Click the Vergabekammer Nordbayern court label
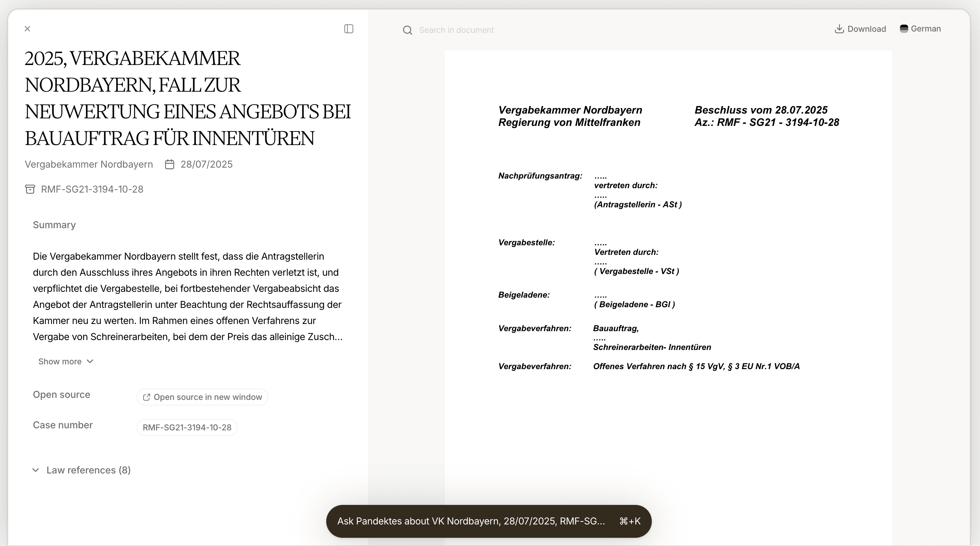The image size is (980, 546). pos(89,164)
